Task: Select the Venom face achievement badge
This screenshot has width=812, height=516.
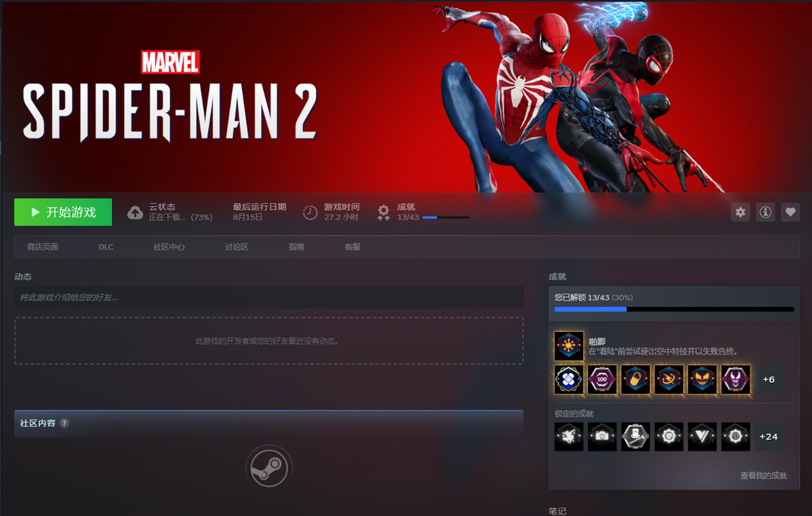Action: pyautogui.click(x=735, y=379)
